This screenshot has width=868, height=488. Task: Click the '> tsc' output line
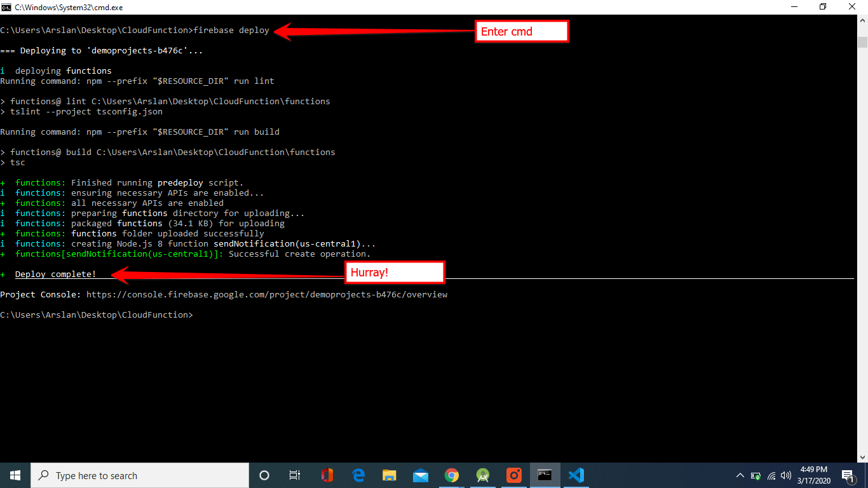[13, 163]
